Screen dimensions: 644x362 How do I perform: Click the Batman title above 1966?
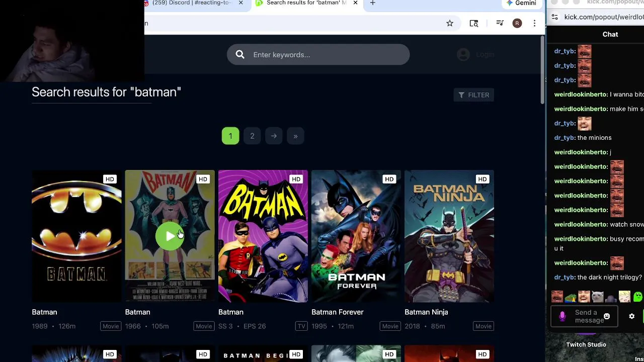click(x=137, y=312)
